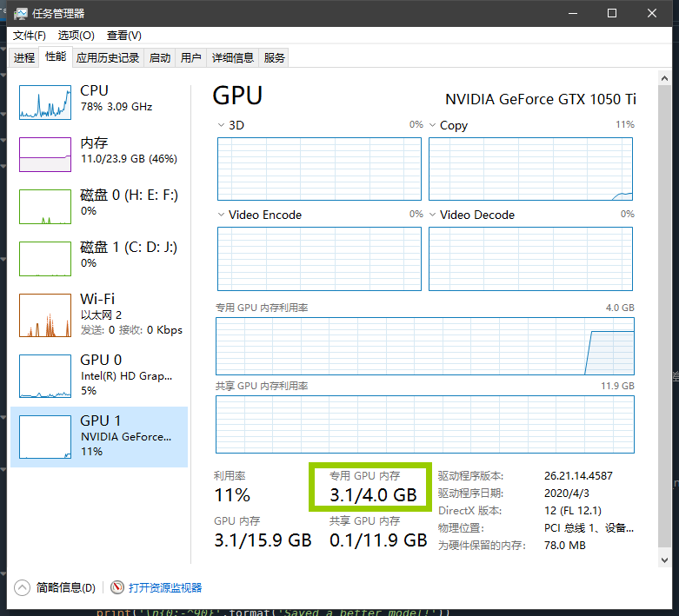This screenshot has width=679, height=616.
Task: Open the 3D engine dropdown chevron
Action: coord(221,125)
